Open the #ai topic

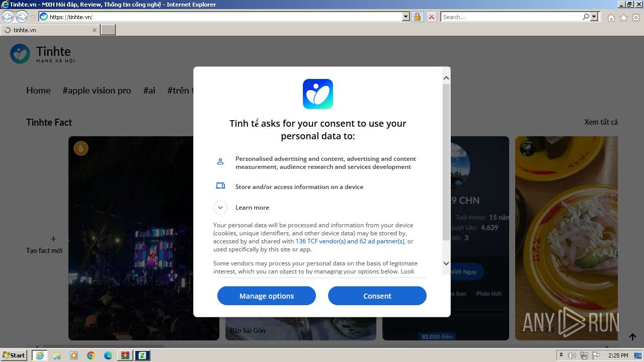tap(149, 90)
